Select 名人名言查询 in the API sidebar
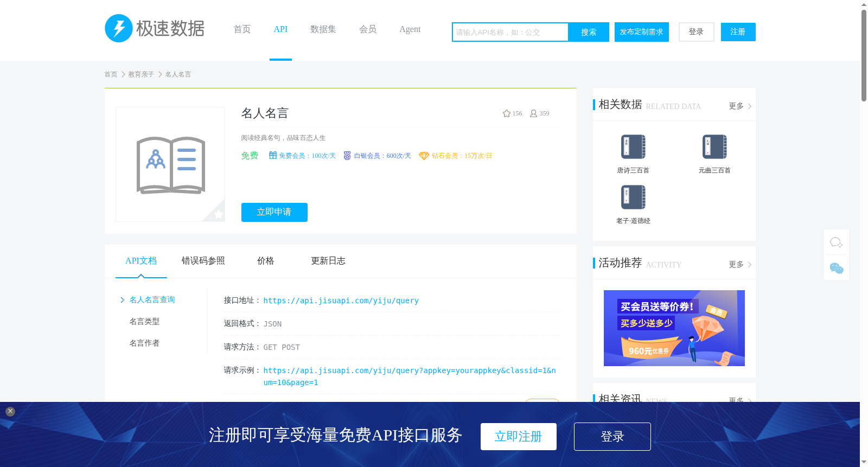Image resolution: width=868 pixels, height=467 pixels. pyautogui.click(x=152, y=300)
